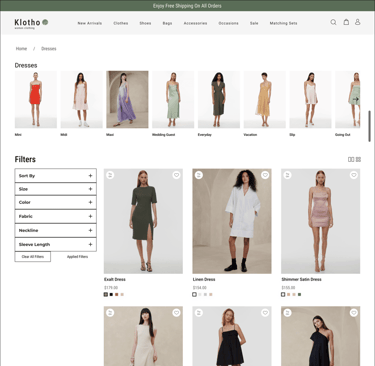Open the New Arrivals menu
This screenshot has width=375, height=366.
[x=90, y=23]
